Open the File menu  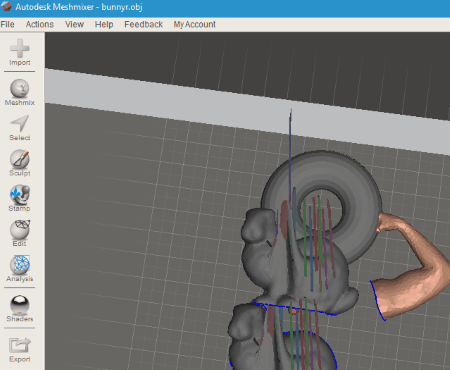(x=7, y=24)
